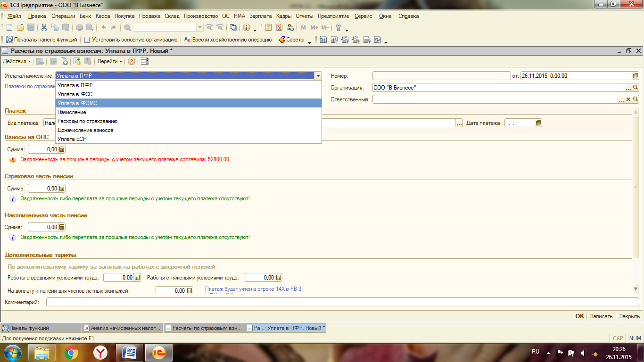Click the Print icon in main toolbar

point(80,27)
